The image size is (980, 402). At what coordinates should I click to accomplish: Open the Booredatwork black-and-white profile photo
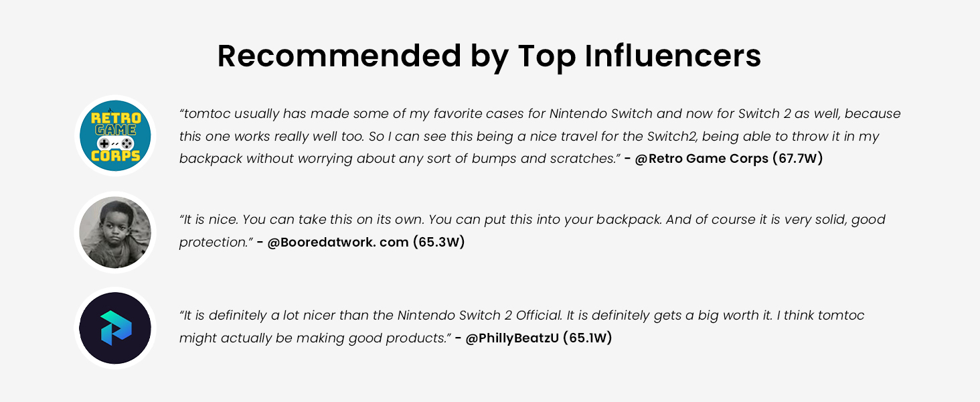point(115,232)
